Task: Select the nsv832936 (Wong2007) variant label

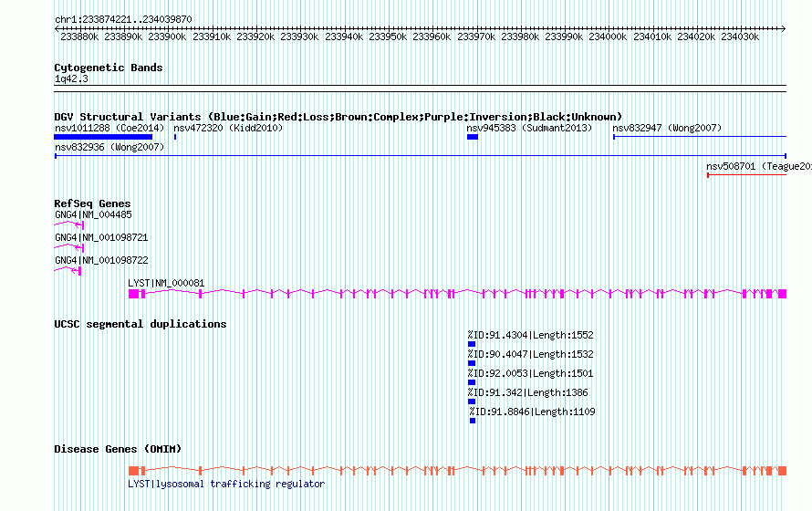Action: tap(109, 147)
